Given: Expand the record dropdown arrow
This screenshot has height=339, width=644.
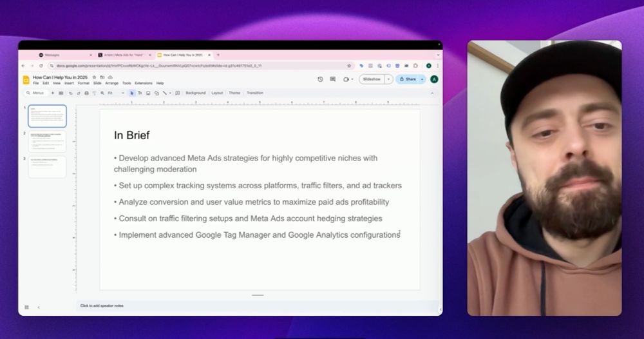Looking at the screenshot, I should click(352, 79).
